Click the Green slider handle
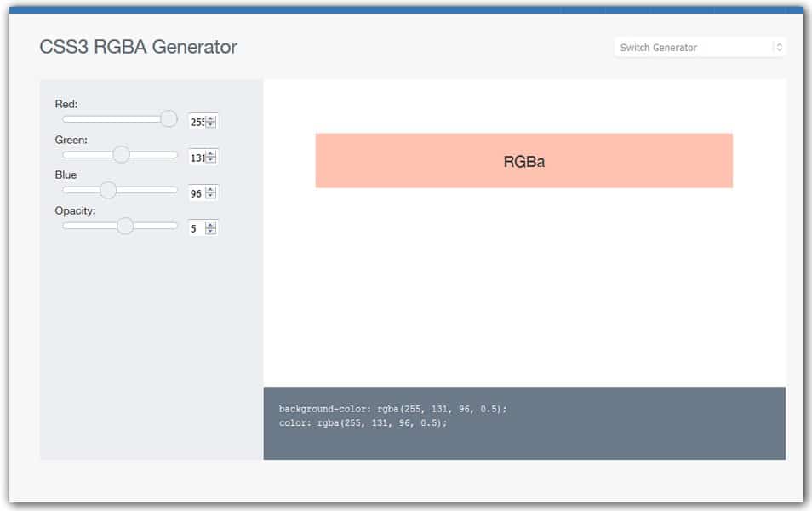Screen dimensions: 812x511 [121, 155]
